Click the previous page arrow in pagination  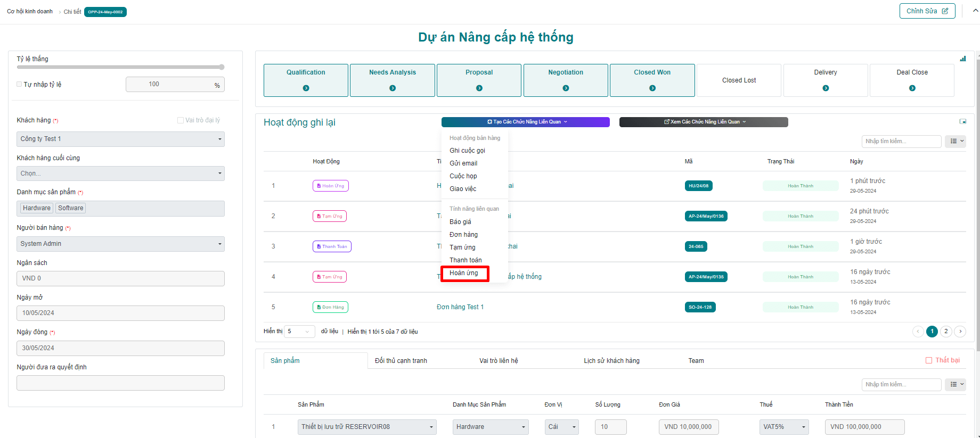[x=918, y=332]
